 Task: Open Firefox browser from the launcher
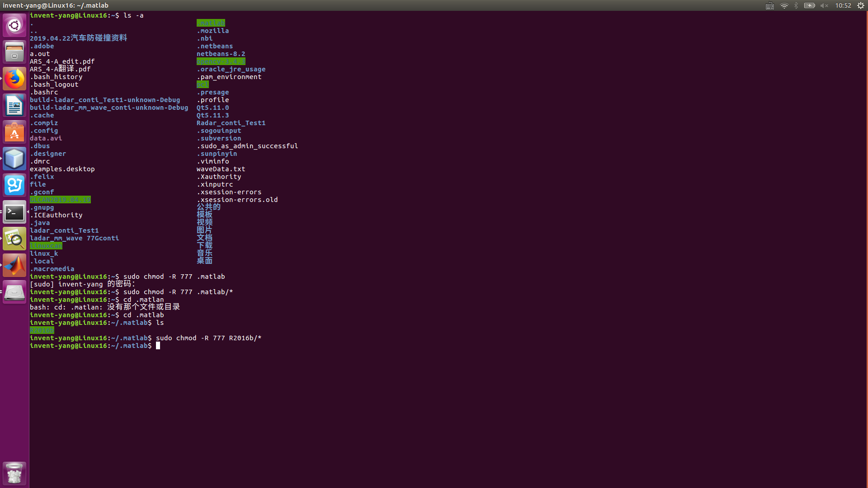[x=14, y=79]
